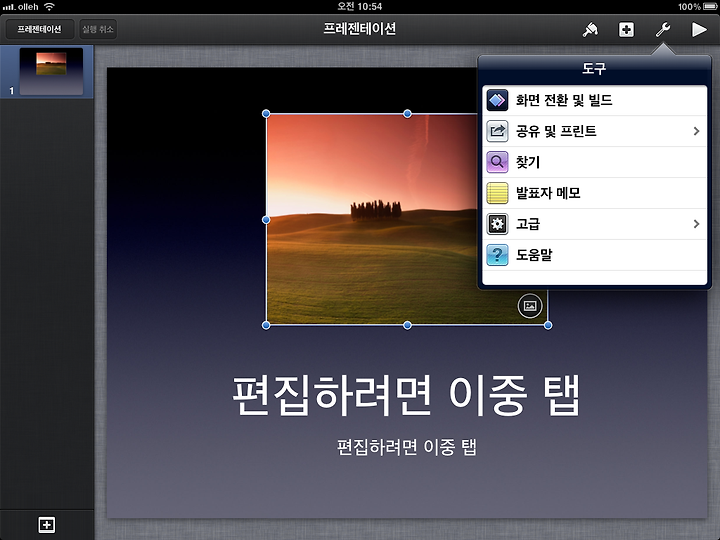
Task: Tap the replace image placeholder icon
Action: (530, 306)
